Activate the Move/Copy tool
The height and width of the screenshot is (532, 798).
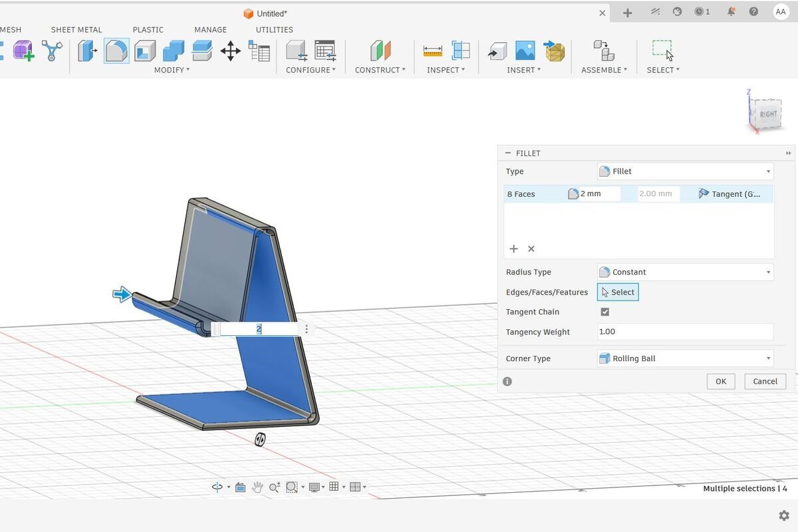(x=230, y=51)
